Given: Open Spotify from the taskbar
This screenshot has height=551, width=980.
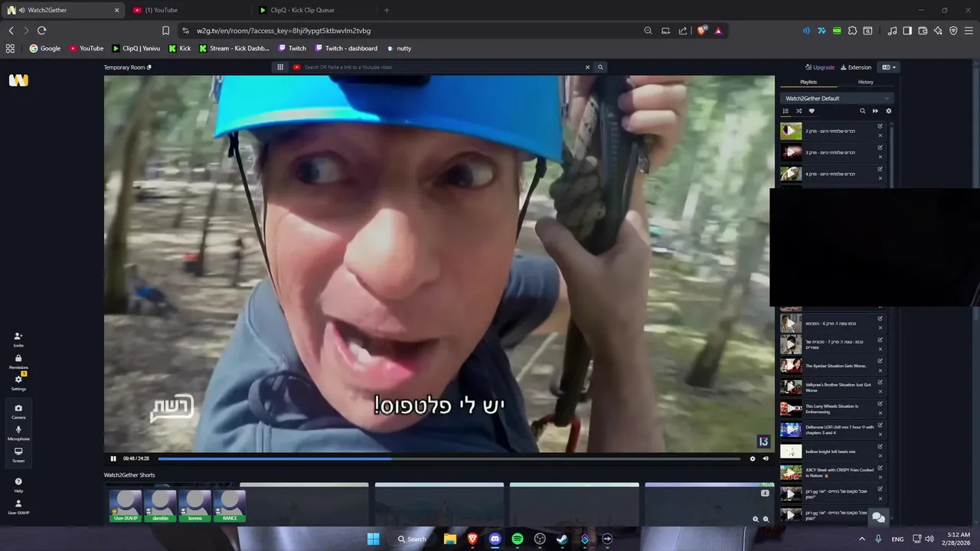Looking at the screenshot, I should tap(518, 539).
